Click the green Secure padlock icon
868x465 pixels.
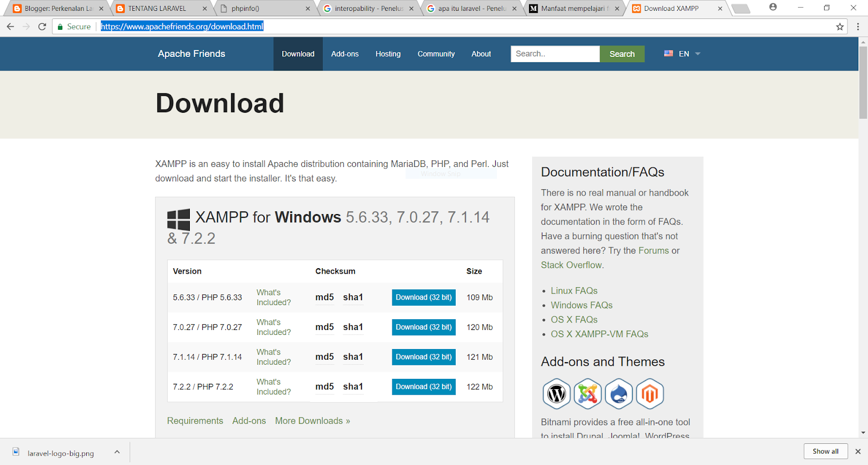[60, 27]
